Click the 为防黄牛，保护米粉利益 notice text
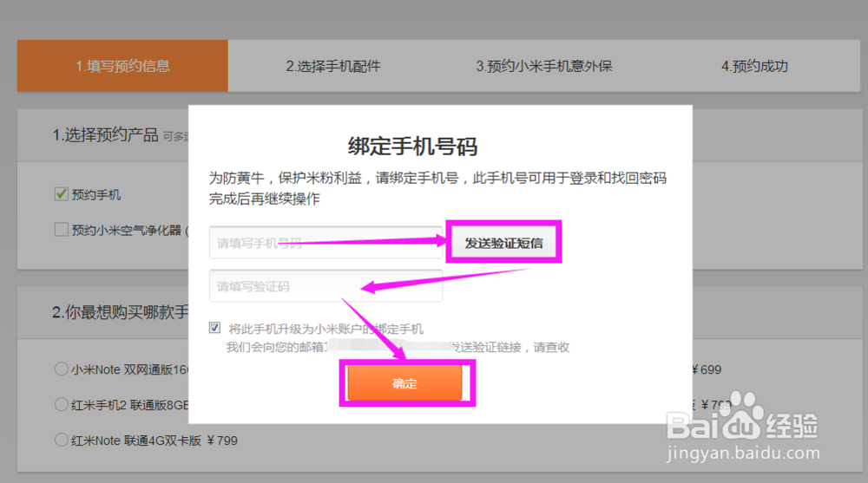 pos(437,178)
